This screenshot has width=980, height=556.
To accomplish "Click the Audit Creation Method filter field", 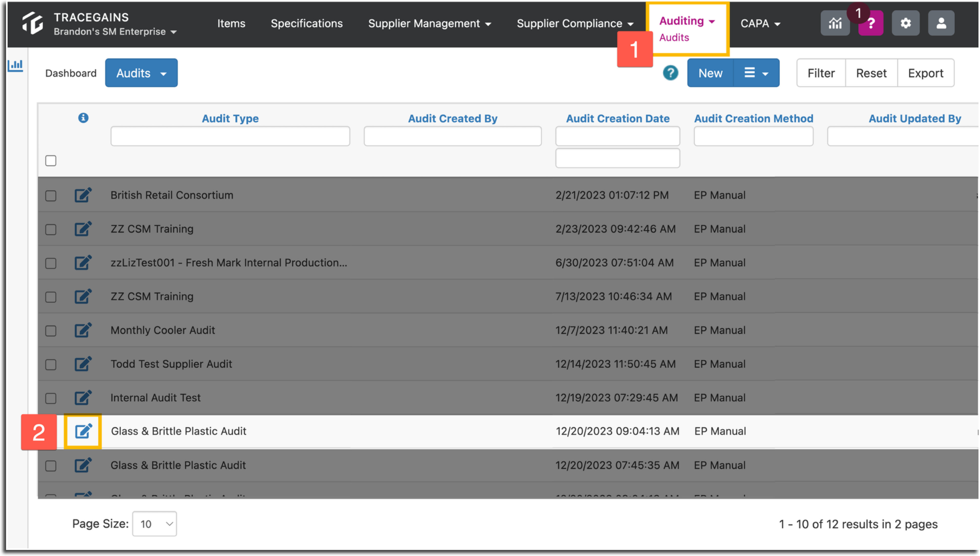I will (753, 136).
